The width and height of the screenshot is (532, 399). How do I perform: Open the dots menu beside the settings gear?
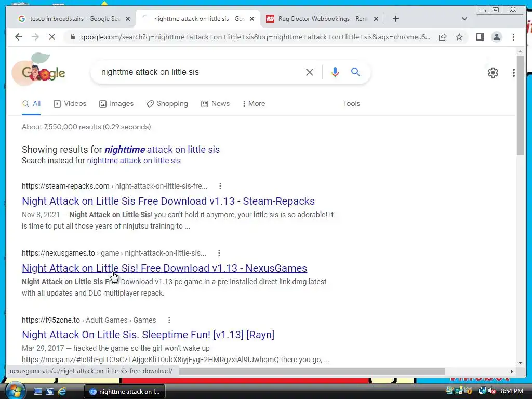pyautogui.click(x=514, y=72)
